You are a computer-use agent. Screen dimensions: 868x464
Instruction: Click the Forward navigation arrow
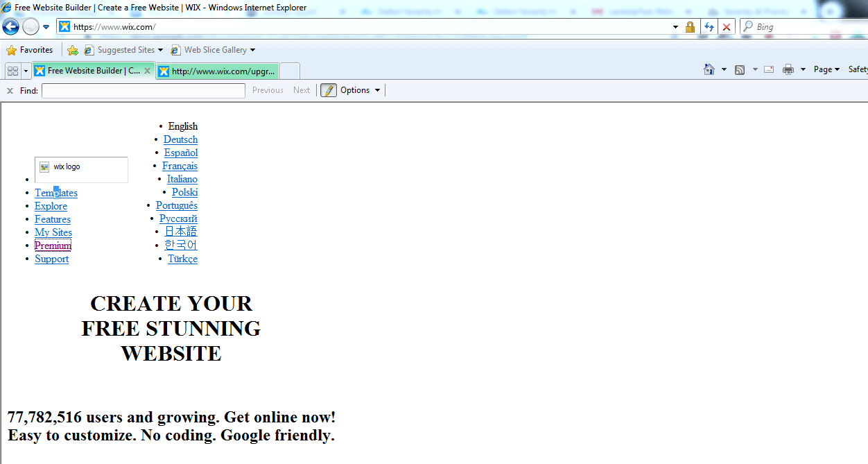[x=31, y=27]
